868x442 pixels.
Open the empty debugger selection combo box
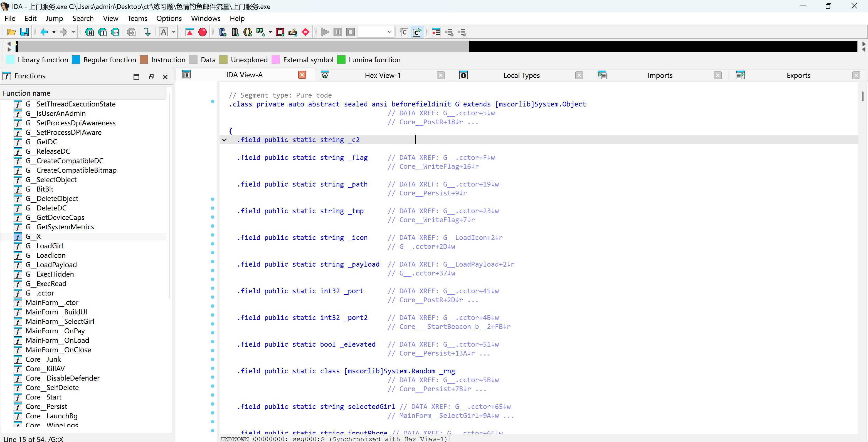376,32
